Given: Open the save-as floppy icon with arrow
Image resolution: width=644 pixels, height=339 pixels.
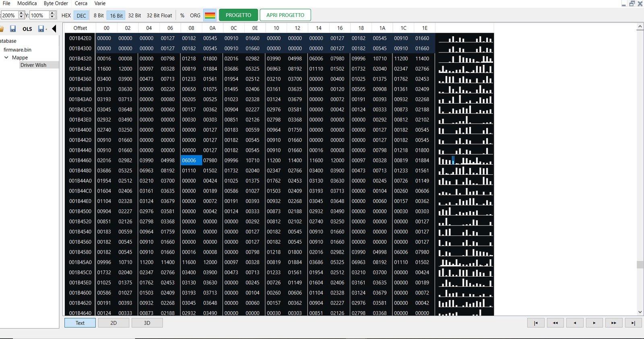Looking at the screenshot, I should [42, 29].
